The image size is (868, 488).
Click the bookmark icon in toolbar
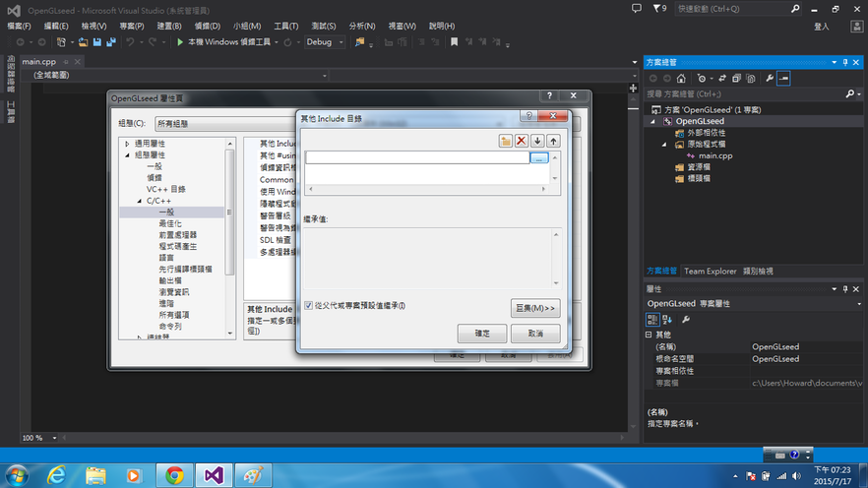pyautogui.click(x=454, y=42)
